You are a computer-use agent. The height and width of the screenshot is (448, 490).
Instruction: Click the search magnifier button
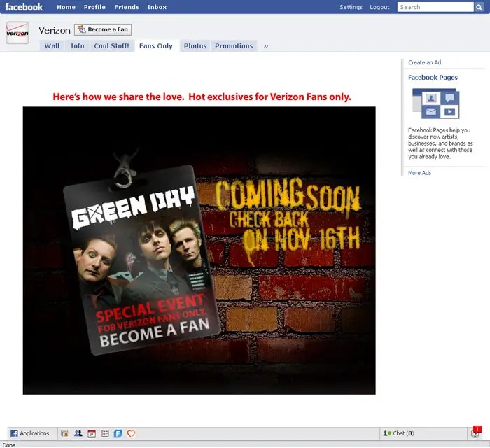pyautogui.click(x=479, y=7)
